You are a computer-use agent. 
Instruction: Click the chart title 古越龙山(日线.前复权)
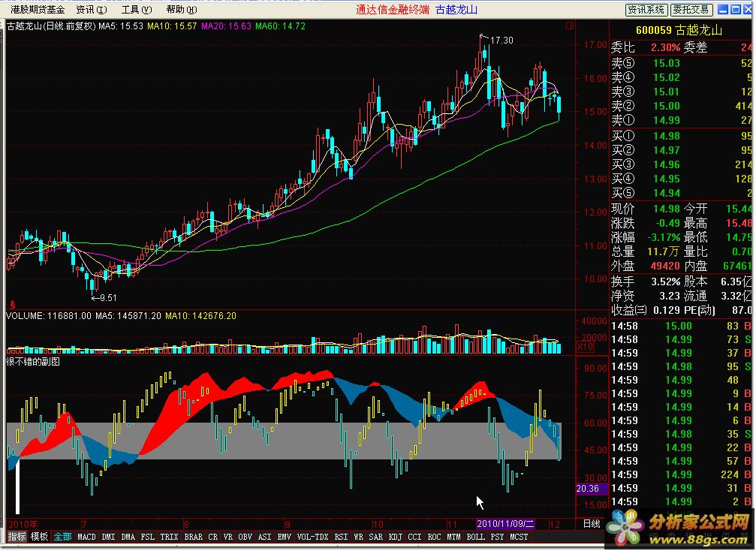(x=52, y=26)
